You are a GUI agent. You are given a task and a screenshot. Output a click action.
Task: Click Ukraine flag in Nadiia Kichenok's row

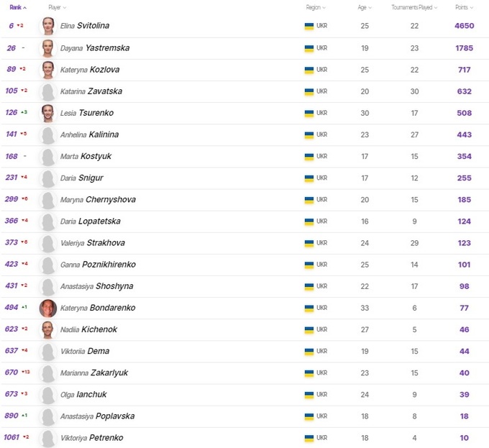pyautogui.click(x=309, y=329)
